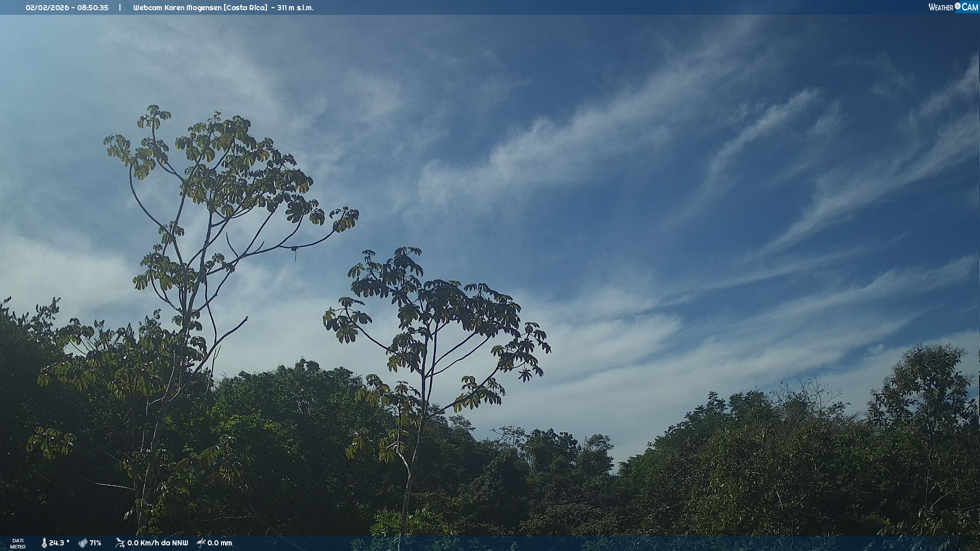
Task: Click the round sun symbol in WeatherCAM logo
Action: pos(958,6)
